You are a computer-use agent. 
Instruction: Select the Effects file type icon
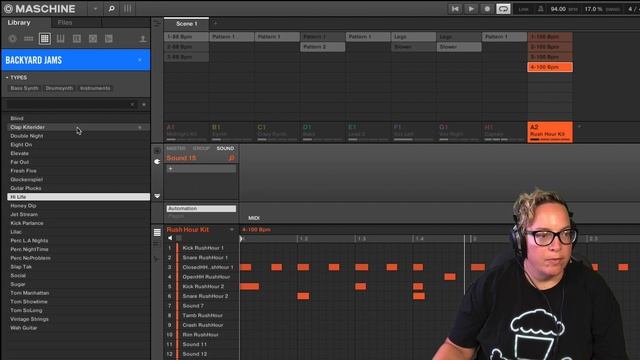click(x=77, y=39)
